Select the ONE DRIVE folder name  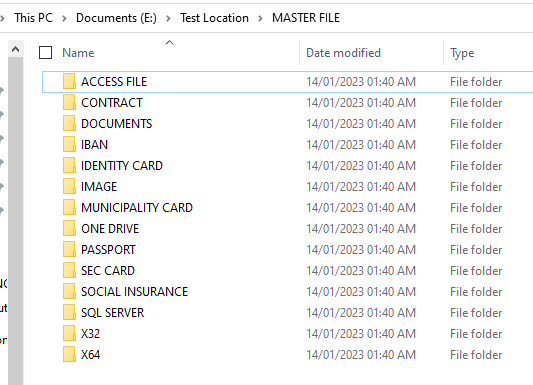coord(110,229)
